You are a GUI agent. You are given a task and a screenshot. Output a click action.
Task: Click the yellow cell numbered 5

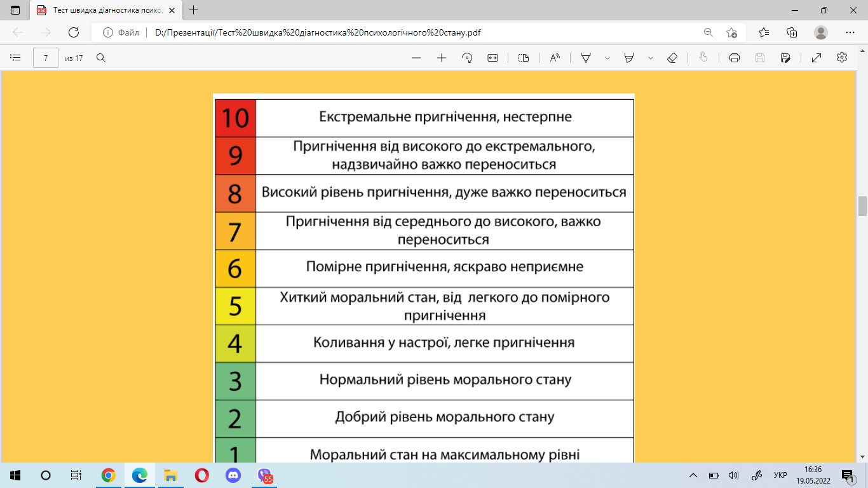pyautogui.click(x=235, y=306)
